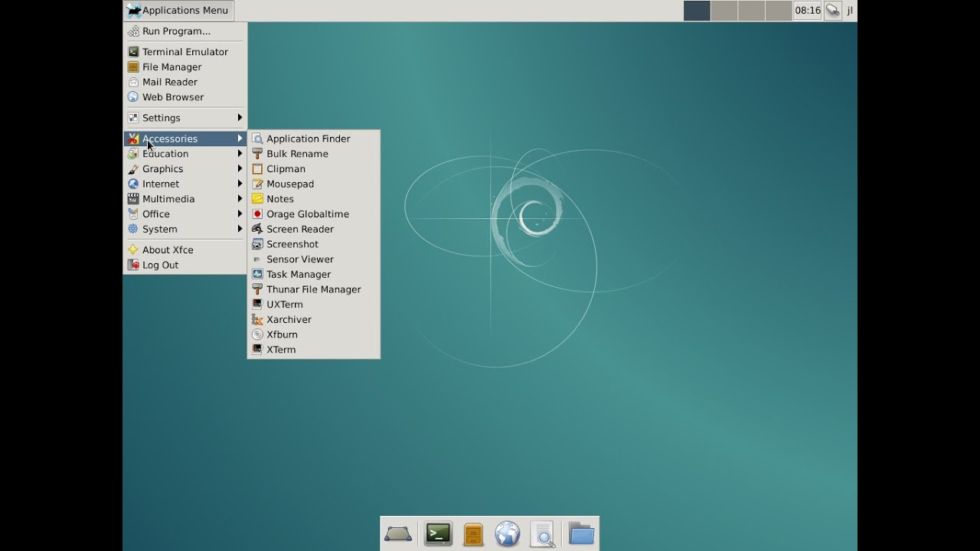The image size is (980, 551).
Task: Click the jl user name on panel
Action: pyautogui.click(x=850, y=11)
